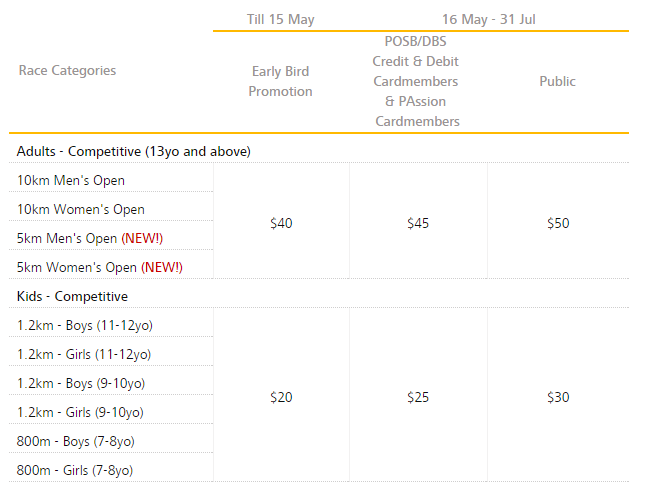The image size is (664, 486).
Task: Click the "Adults - Competitive" section heading
Action: click(133, 151)
